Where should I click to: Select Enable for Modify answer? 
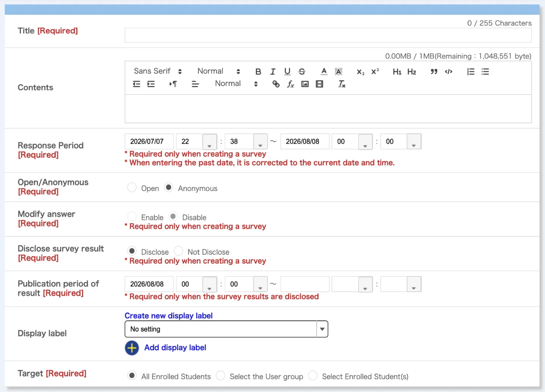click(132, 216)
